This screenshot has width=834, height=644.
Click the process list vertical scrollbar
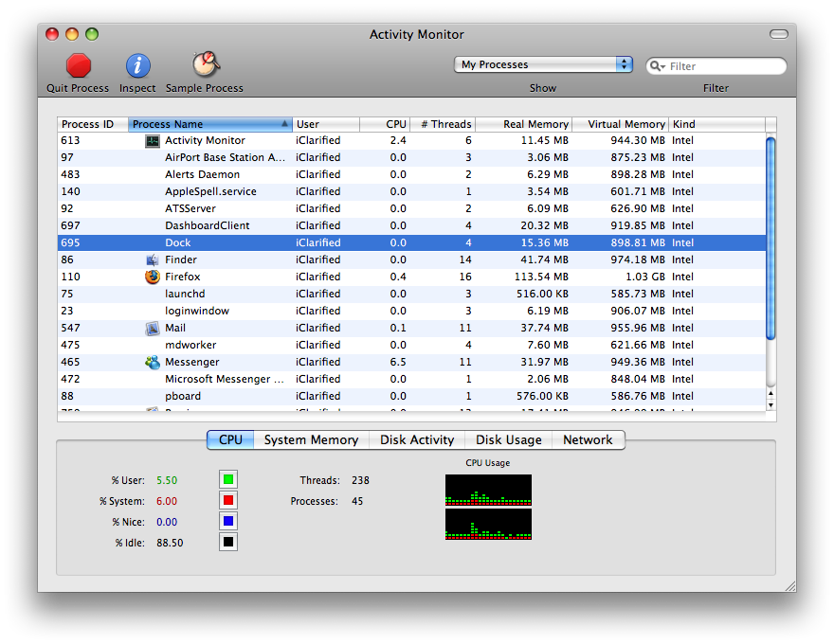pos(771,237)
